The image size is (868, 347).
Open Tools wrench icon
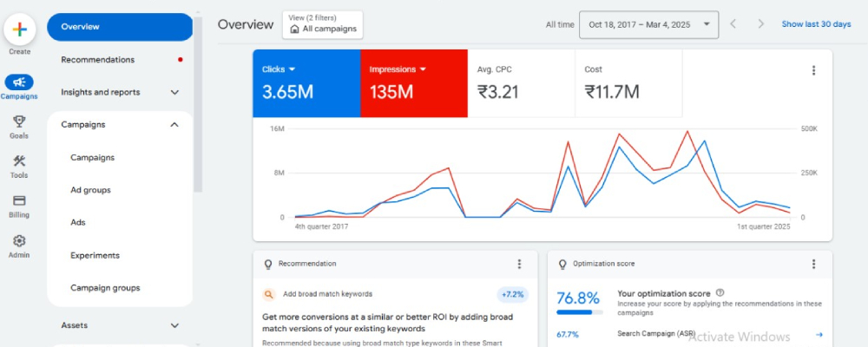click(x=19, y=161)
